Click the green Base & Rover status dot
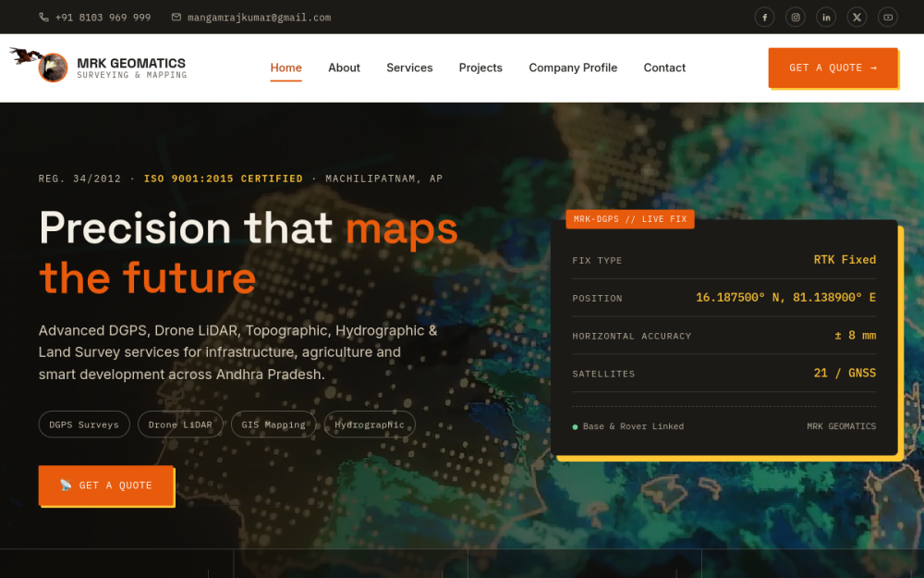This screenshot has height=578, width=924. tap(575, 426)
